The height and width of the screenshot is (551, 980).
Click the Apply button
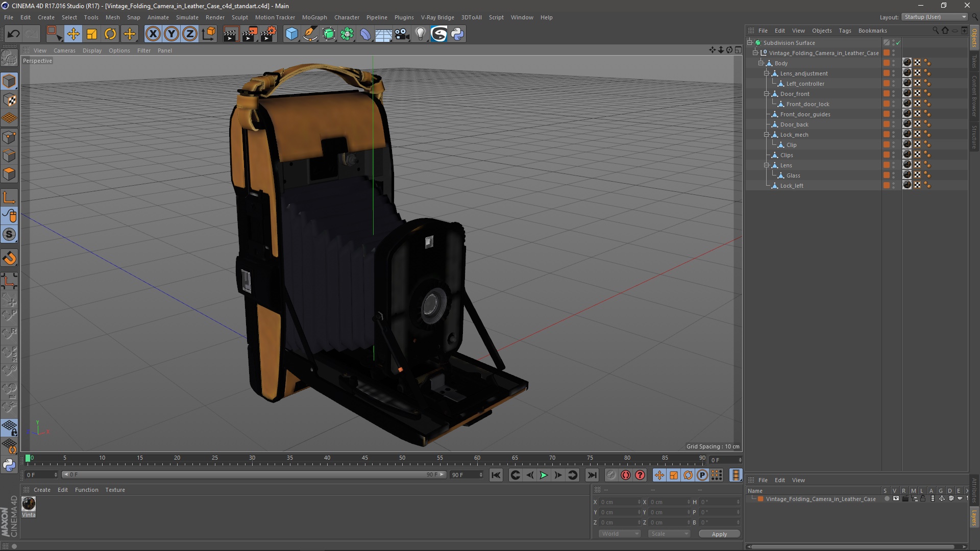[719, 534]
